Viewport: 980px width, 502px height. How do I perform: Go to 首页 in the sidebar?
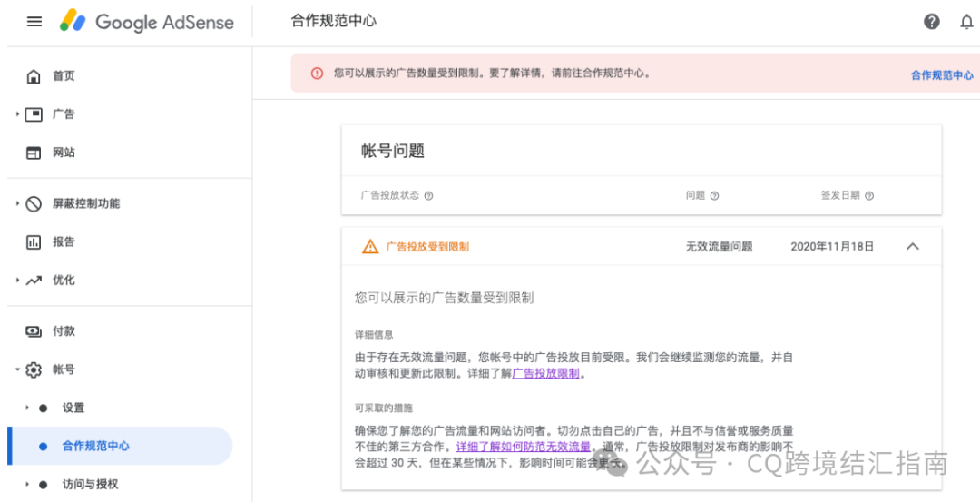pos(64,76)
